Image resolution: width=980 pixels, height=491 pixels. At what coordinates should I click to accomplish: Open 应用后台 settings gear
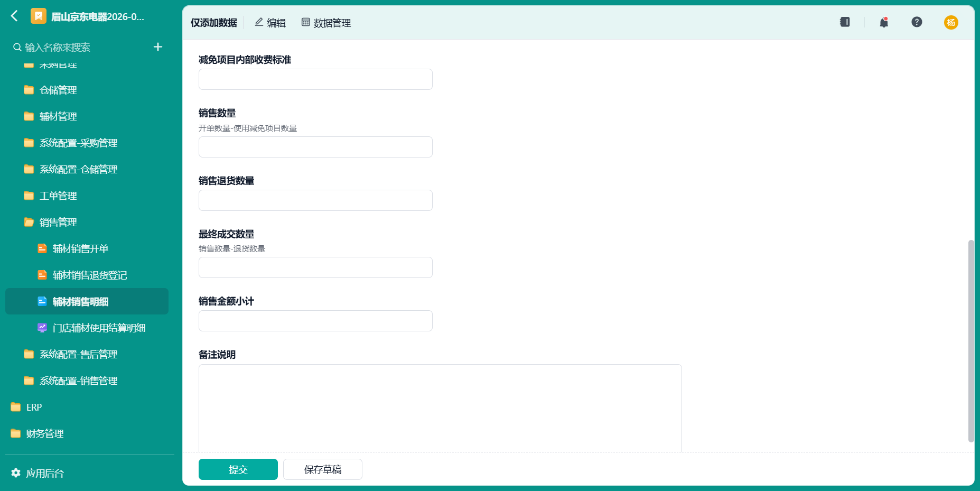coord(16,473)
